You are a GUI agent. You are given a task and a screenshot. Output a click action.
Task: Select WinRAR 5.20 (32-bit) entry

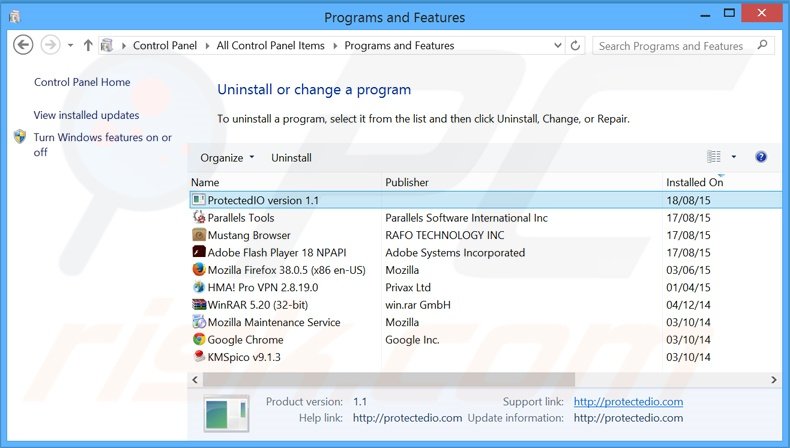tap(257, 305)
